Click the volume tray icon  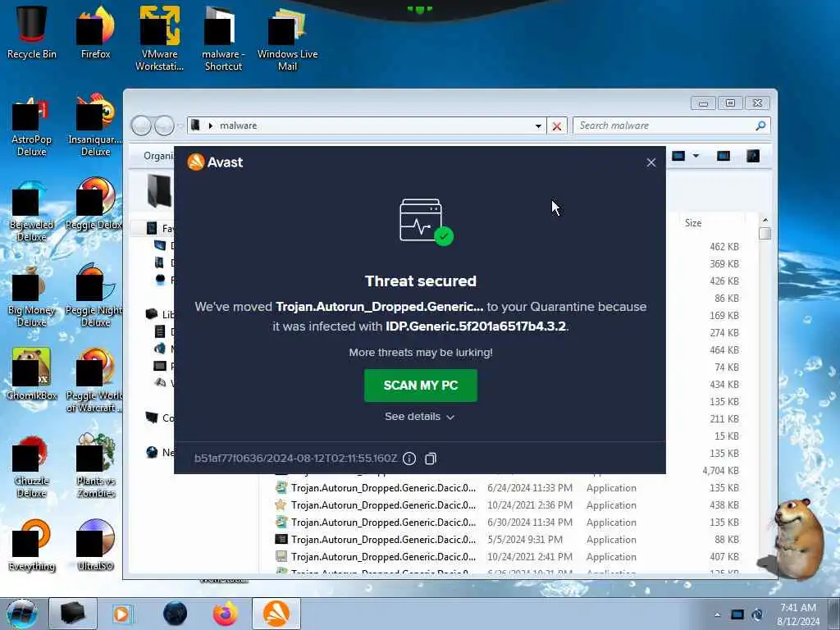tap(757, 615)
